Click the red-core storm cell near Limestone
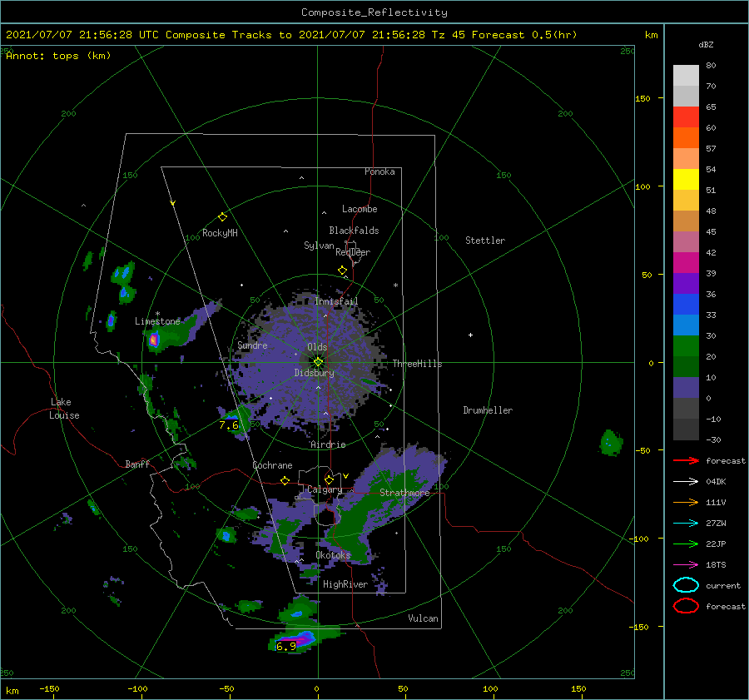 [154, 340]
